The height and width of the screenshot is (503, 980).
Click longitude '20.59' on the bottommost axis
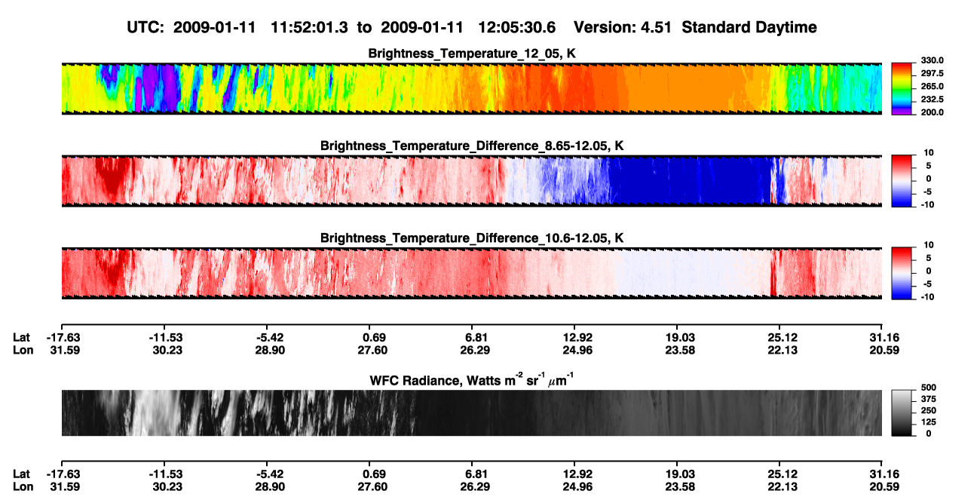click(882, 487)
